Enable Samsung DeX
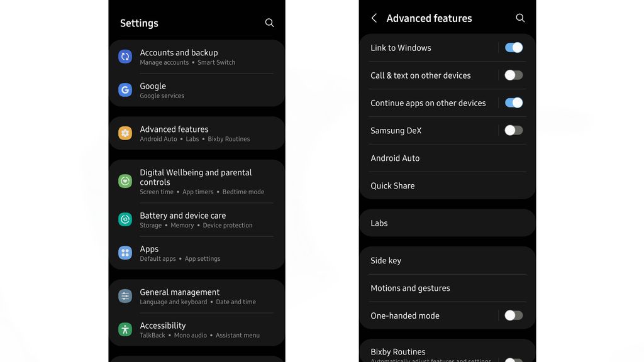 513,129
